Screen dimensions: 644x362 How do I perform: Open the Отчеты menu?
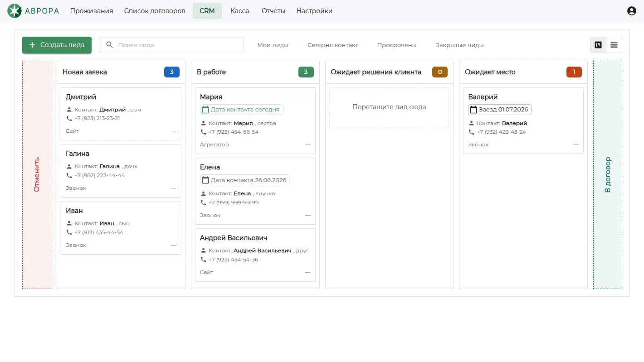(x=273, y=11)
